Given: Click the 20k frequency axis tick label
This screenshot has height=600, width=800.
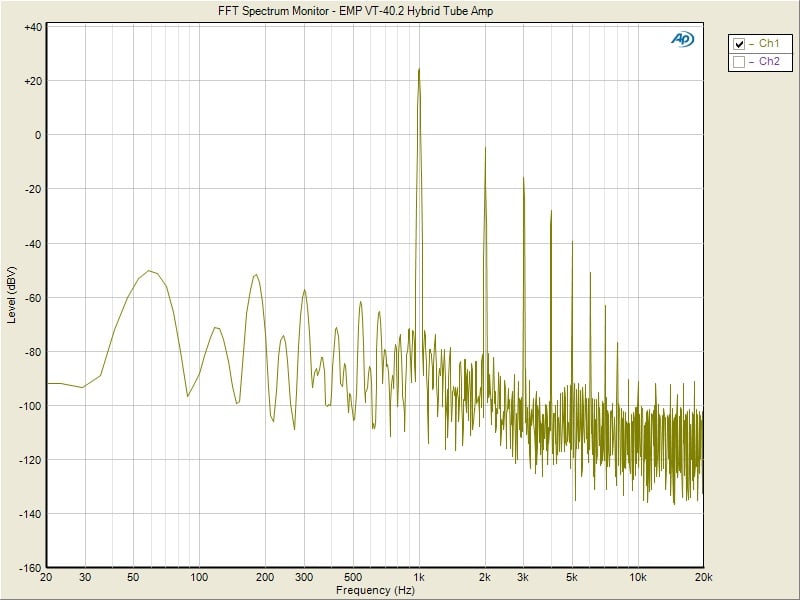Looking at the screenshot, I should (703, 578).
